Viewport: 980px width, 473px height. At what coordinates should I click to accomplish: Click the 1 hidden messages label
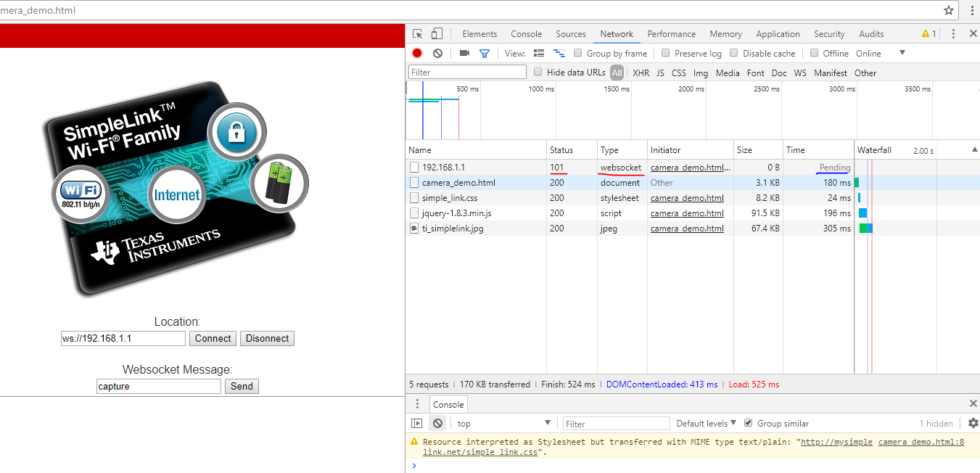tap(936, 424)
